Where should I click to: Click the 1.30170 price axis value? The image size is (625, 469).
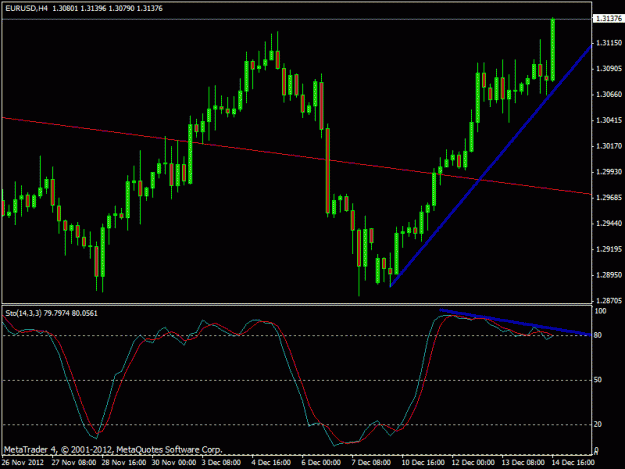coord(609,146)
